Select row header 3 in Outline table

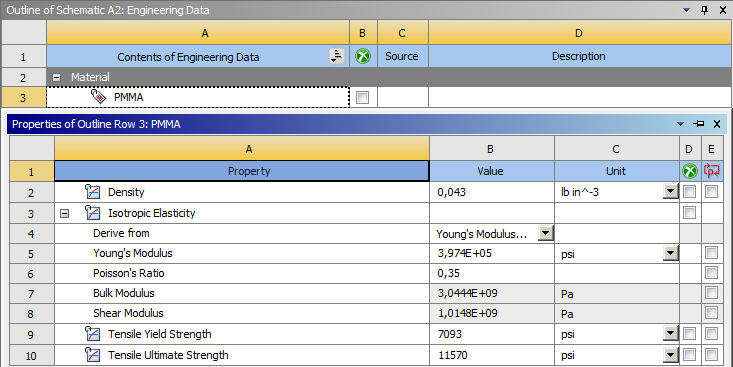[x=23, y=98]
